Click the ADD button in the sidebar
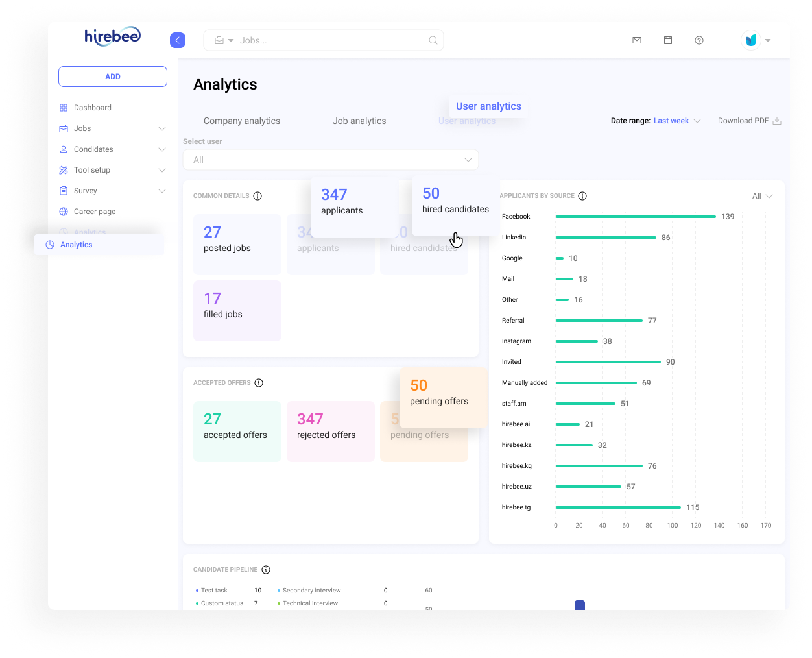 pos(112,76)
